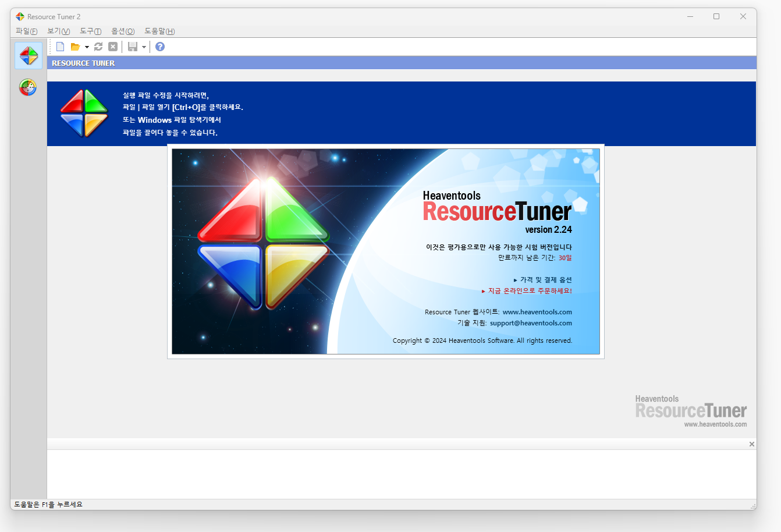Click the status bar F1 help hint

pos(48,505)
